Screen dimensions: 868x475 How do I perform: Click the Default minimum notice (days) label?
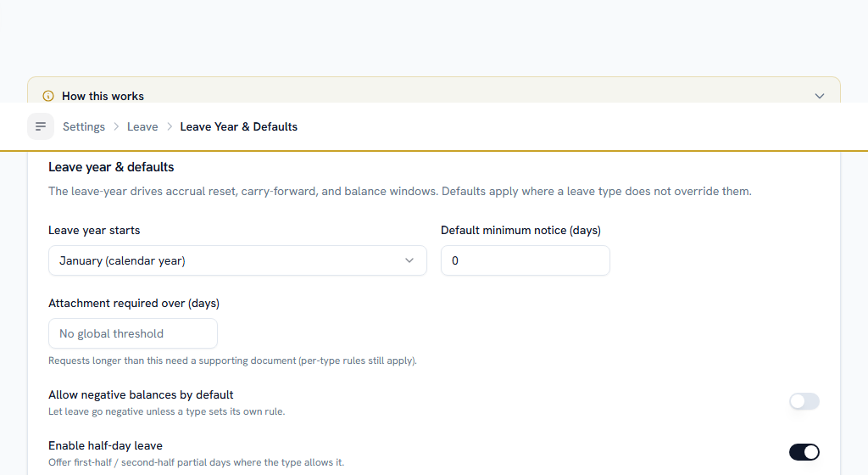(x=520, y=230)
